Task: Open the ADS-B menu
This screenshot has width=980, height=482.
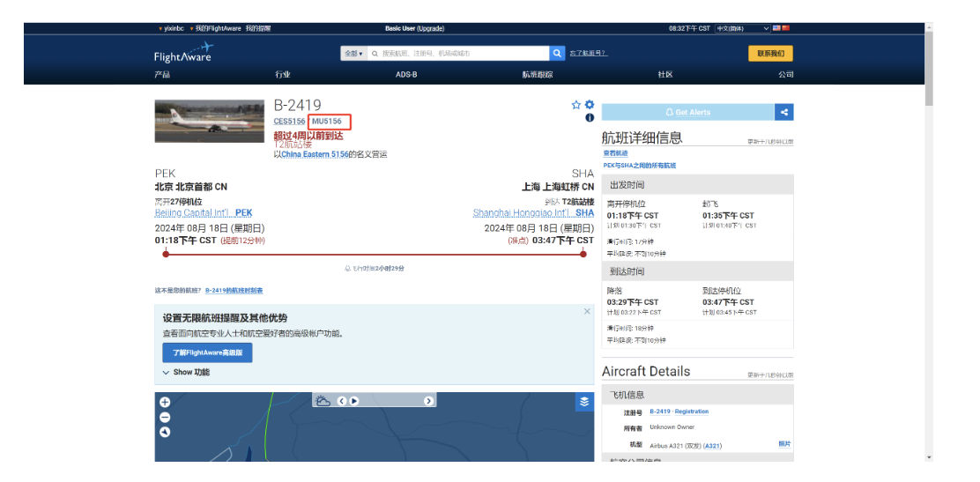Action: pyautogui.click(x=406, y=74)
